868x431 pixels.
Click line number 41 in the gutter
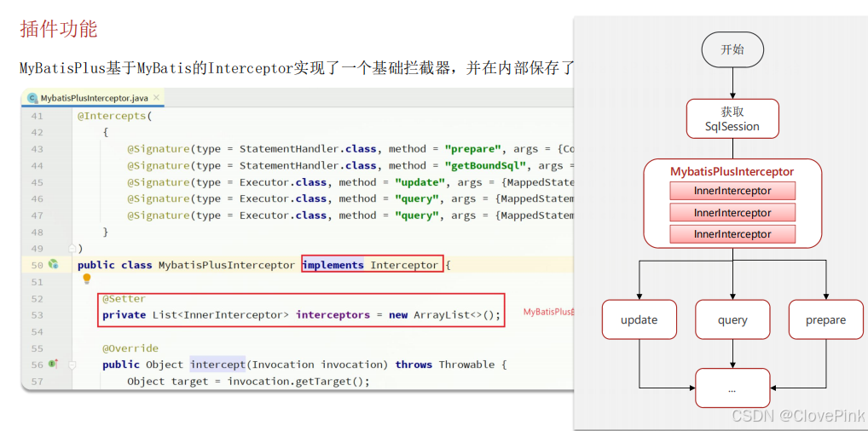37,116
